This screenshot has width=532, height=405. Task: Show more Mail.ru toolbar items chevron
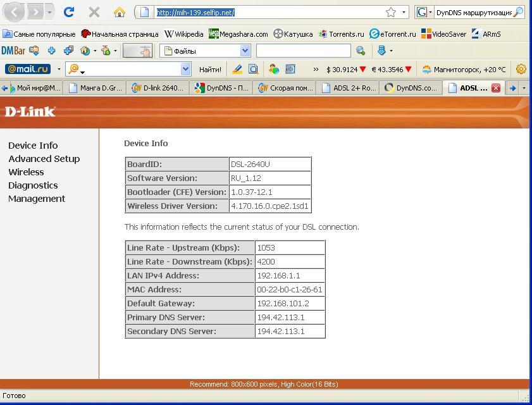pos(316,69)
